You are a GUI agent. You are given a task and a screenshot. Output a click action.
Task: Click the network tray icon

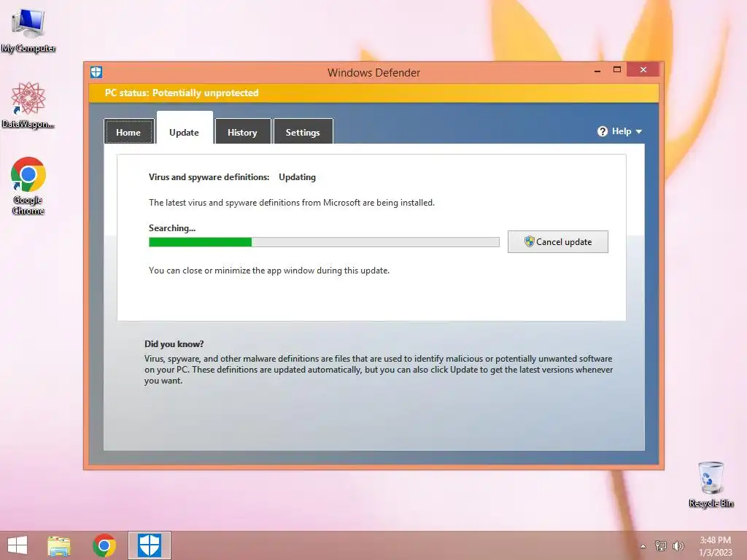pos(661,545)
